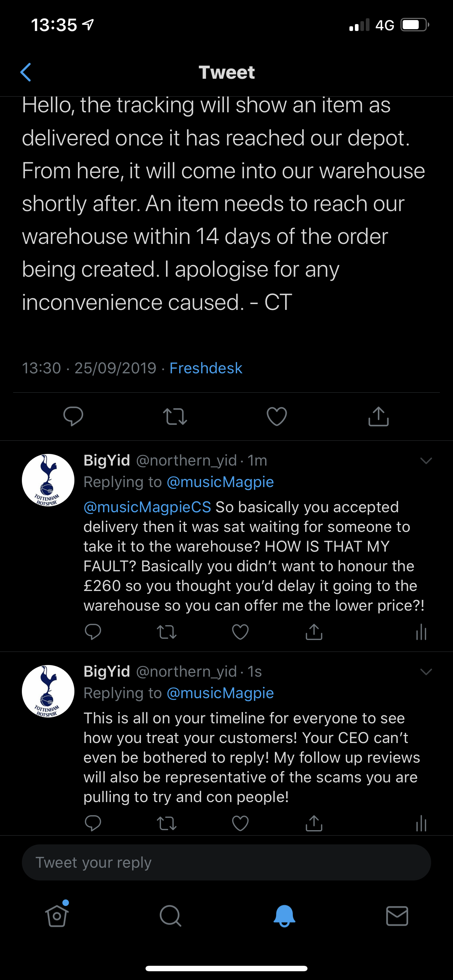453x980 pixels.
Task: Like BigYid's 1s reply tweet
Action: coord(240,823)
